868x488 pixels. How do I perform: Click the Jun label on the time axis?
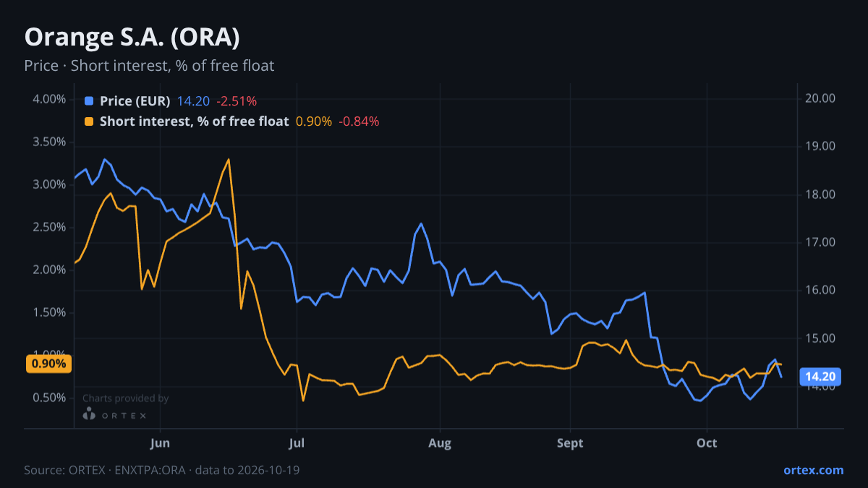click(x=160, y=442)
